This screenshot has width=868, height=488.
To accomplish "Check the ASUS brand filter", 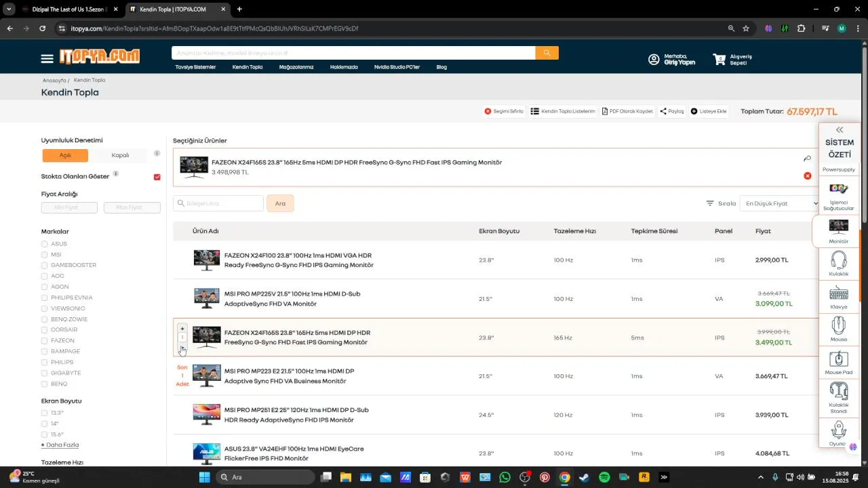I will point(44,244).
